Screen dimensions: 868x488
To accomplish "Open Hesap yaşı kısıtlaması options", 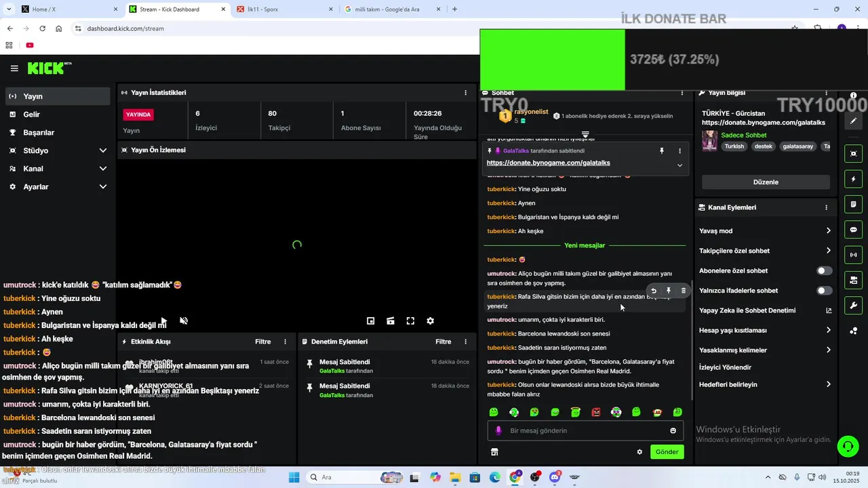I will coord(765,331).
